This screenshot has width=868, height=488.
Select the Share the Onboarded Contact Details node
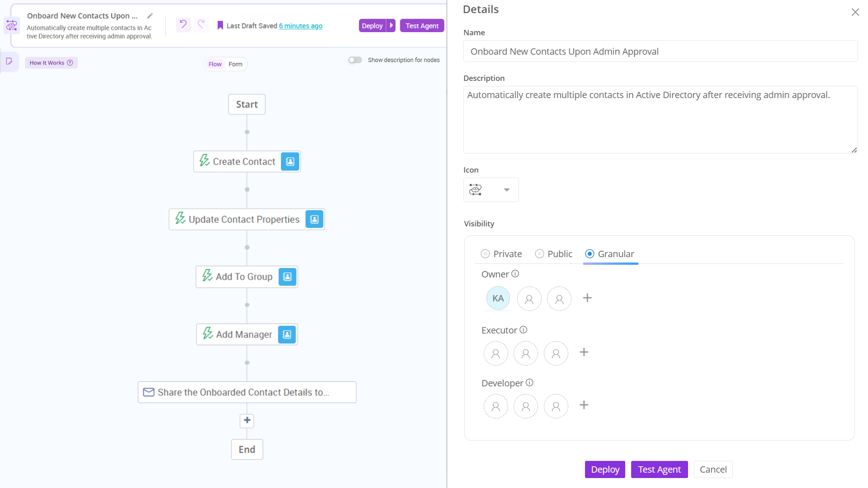pos(247,392)
